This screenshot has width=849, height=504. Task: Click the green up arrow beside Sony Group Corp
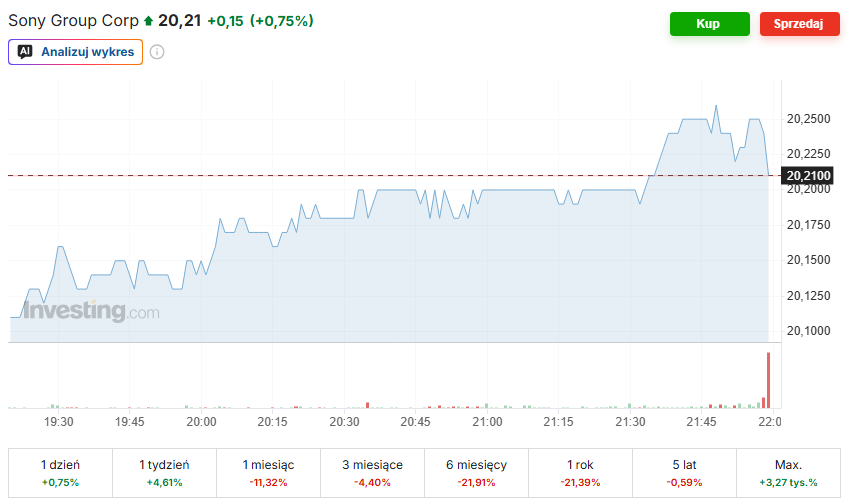click(x=148, y=21)
